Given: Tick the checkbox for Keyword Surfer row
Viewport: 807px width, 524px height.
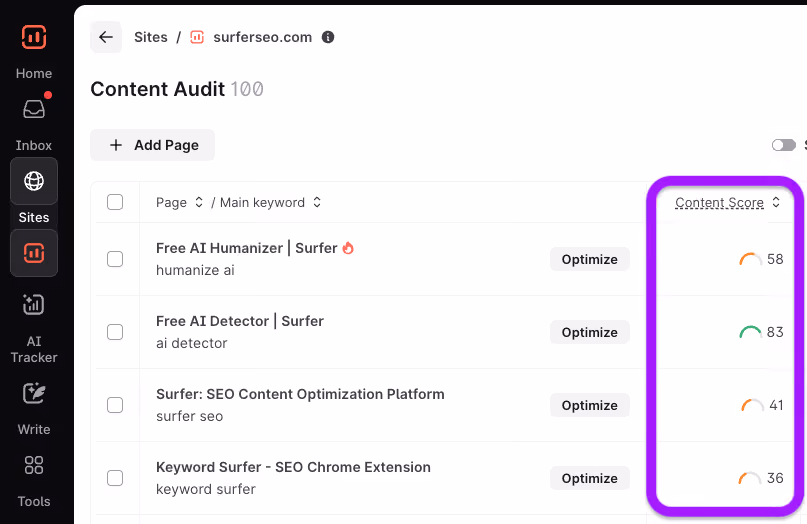Looking at the screenshot, I should [x=115, y=478].
